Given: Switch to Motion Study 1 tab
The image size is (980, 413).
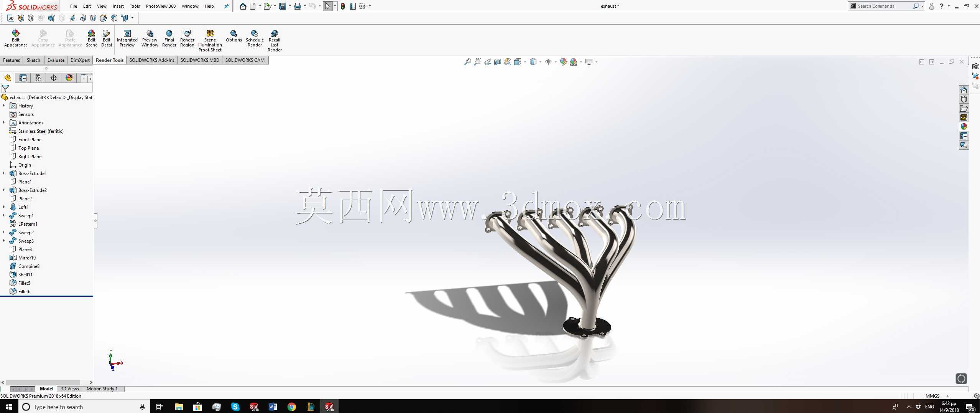Looking at the screenshot, I should click(x=102, y=389).
